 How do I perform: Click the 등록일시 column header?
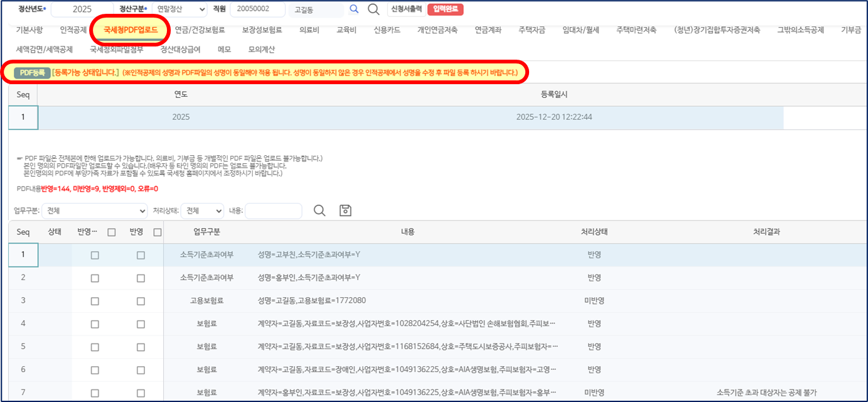pos(554,94)
